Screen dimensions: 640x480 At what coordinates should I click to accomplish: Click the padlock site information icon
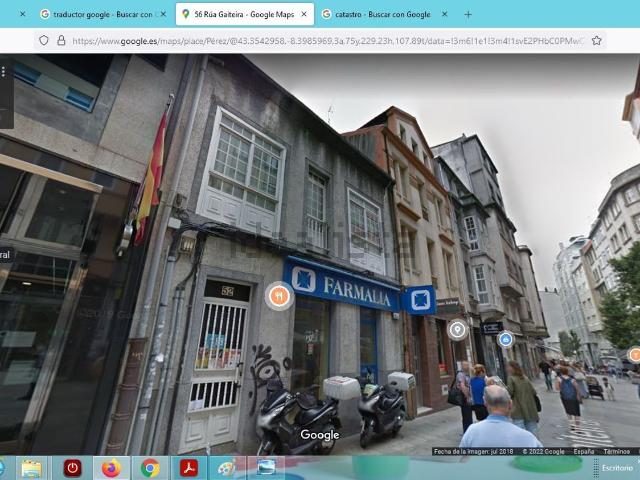(60, 41)
